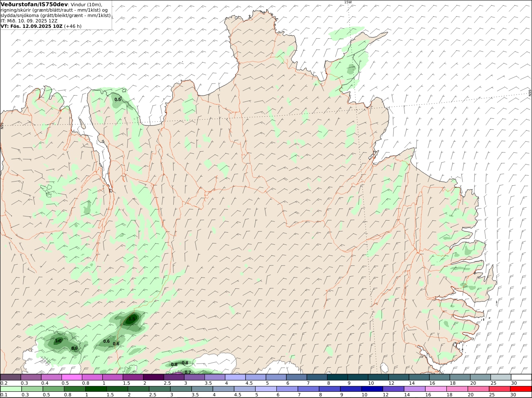
Task: Click the '0.4' label under the snow scale
Action: [45, 383]
